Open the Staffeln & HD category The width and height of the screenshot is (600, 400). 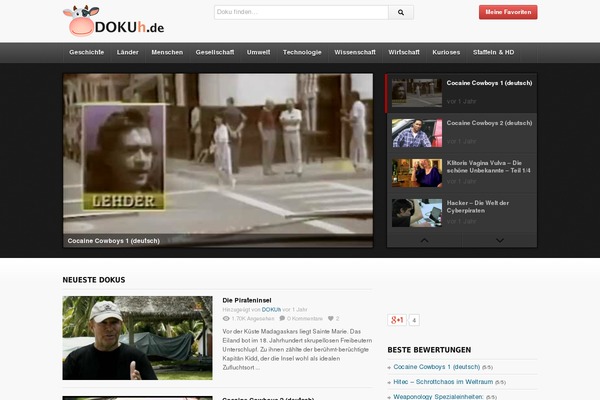click(x=493, y=52)
